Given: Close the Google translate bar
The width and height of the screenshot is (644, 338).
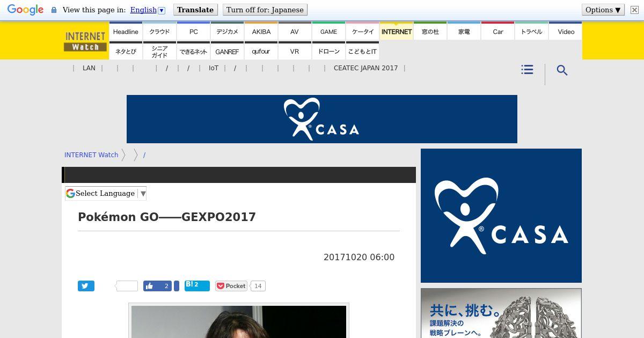Looking at the screenshot, I should pos(634,10).
